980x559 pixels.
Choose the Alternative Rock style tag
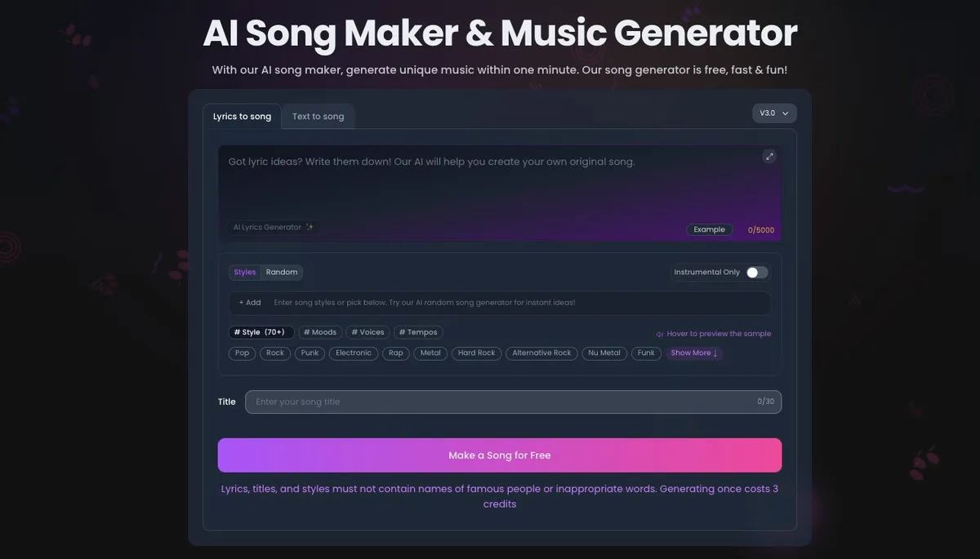pos(541,353)
